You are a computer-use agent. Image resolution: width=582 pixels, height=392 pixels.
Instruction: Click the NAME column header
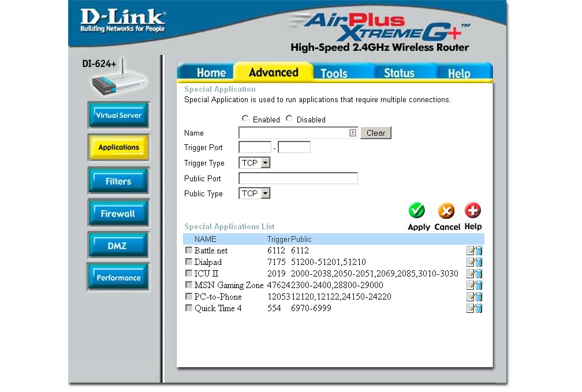[x=206, y=240]
